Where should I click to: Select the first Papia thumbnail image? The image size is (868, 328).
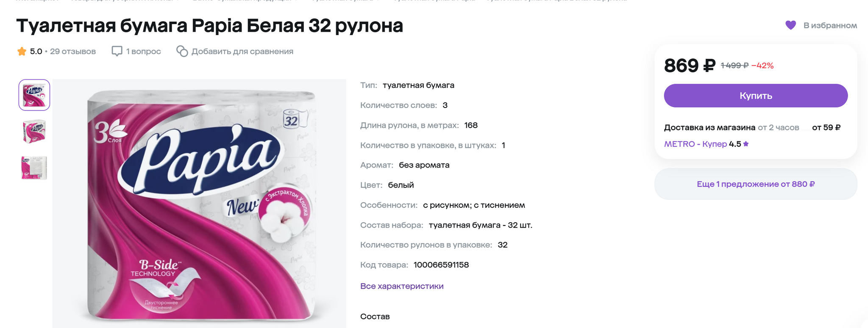pyautogui.click(x=34, y=95)
